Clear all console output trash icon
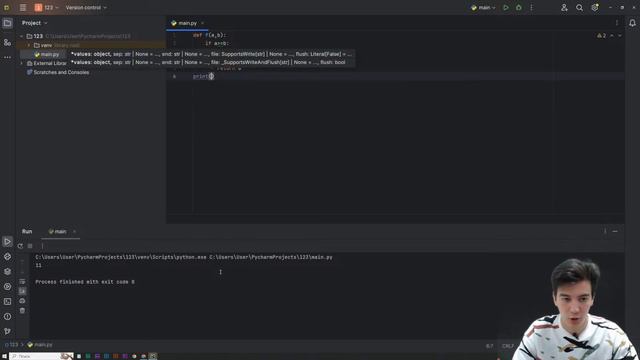 (x=22, y=311)
